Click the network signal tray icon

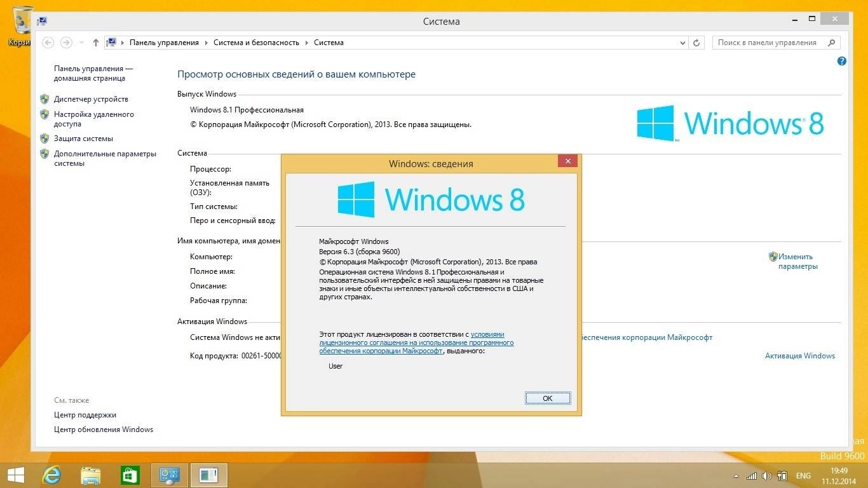point(752,476)
